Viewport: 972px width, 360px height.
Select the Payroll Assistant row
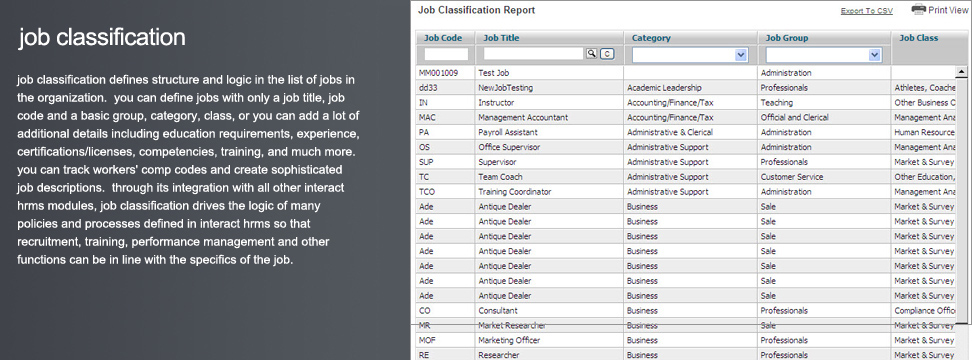685,132
